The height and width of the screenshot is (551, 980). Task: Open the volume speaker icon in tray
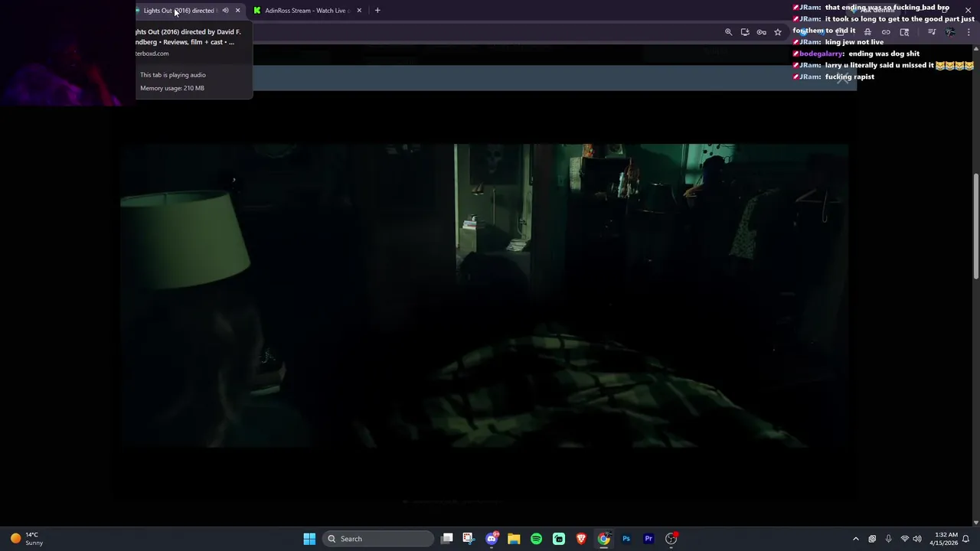[917, 539]
